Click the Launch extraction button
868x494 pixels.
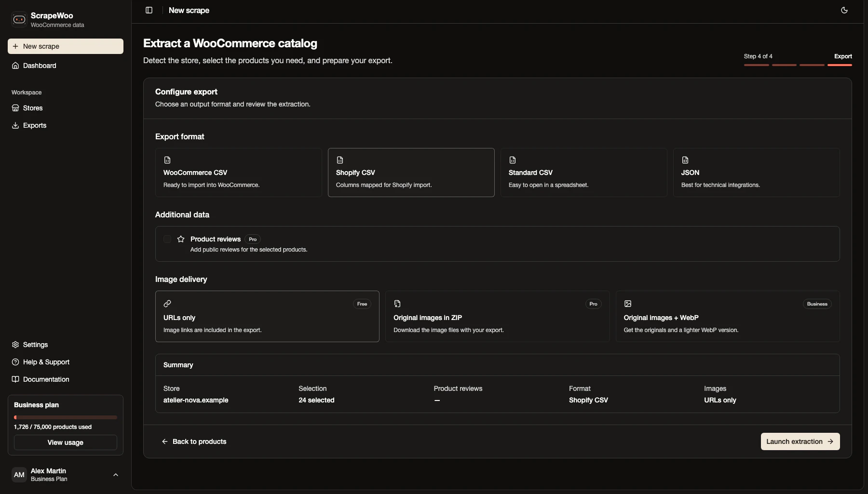tap(800, 441)
